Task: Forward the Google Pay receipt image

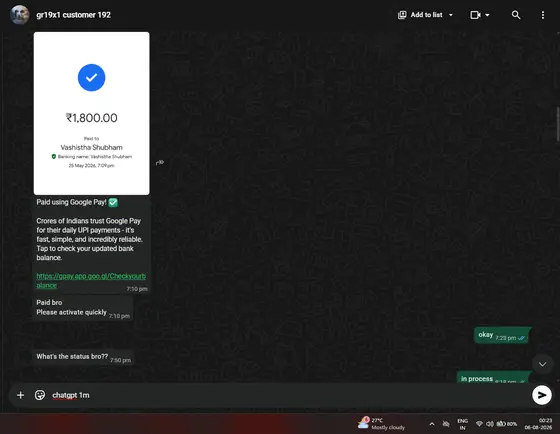Action: pos(160,163)
